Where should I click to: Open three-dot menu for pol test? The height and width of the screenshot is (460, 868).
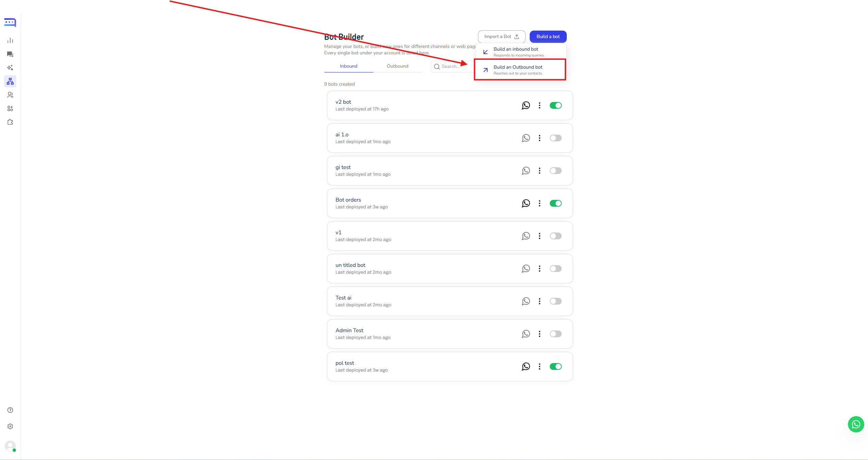[539, 367]
